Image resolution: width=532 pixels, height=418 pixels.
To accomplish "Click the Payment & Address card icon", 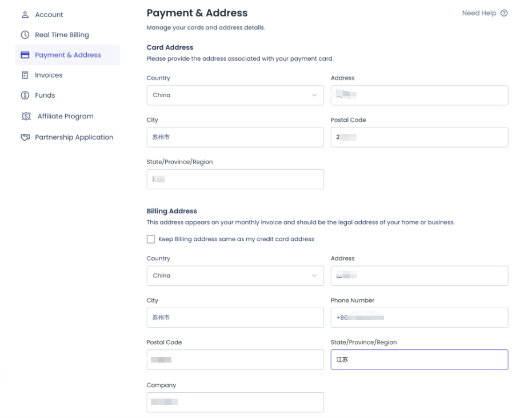I will click(25, 55).
